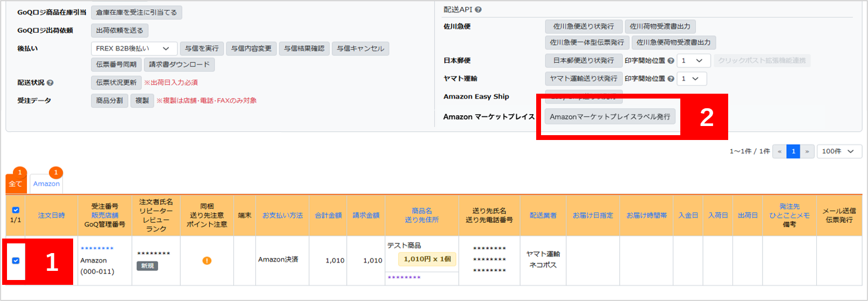Click help icon next to 配送API
Viewport: 868px width, 301px height.
point(478,10)
